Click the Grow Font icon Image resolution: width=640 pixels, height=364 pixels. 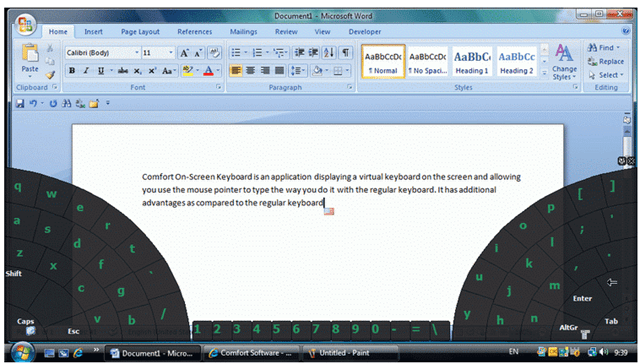pyautogui.click(x=184, y=53)
